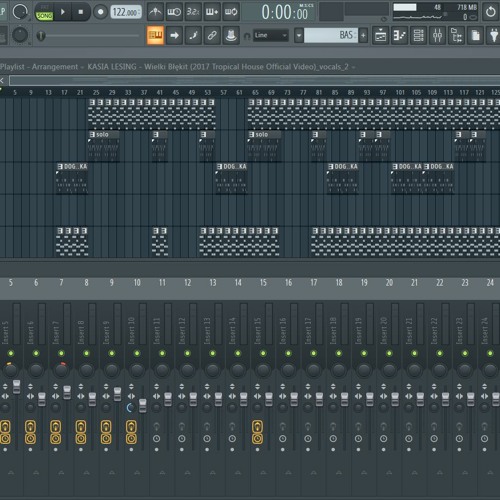Click the 122.000 tempo field
500x500 pixels.
coord(126,12)
